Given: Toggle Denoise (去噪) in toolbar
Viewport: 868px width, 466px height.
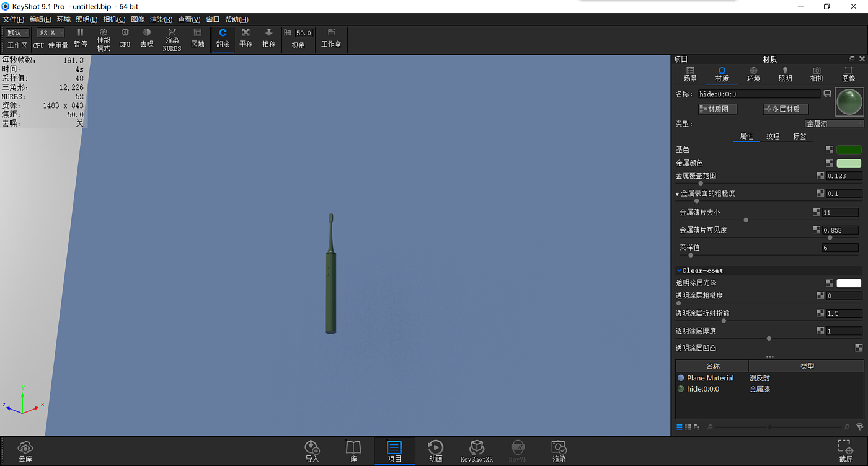Looking at the screenshot, I should click(147, 38).
